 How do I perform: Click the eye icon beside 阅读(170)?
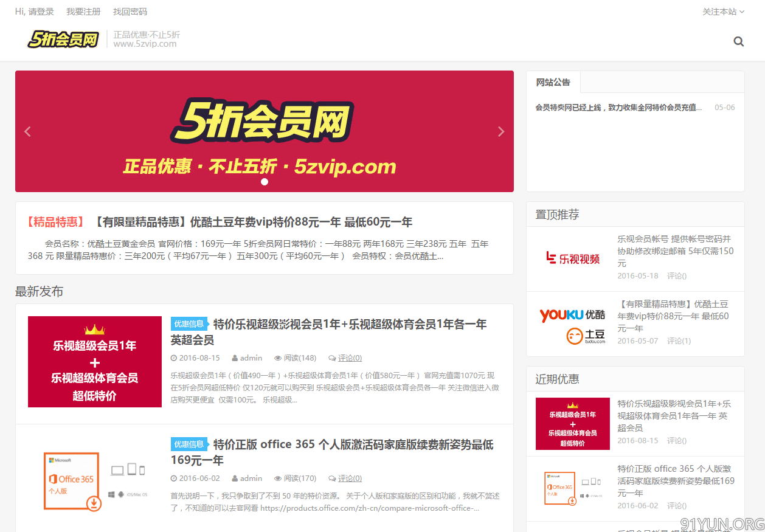coord(278,478)
